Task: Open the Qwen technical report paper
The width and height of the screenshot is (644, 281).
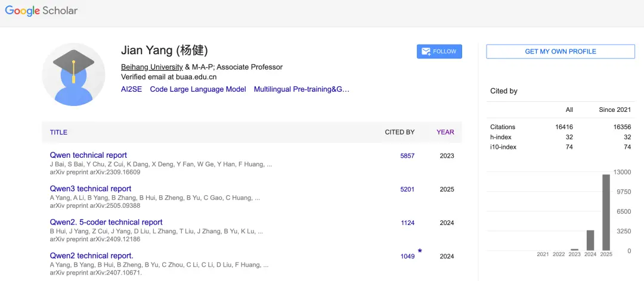Action: 88,155
